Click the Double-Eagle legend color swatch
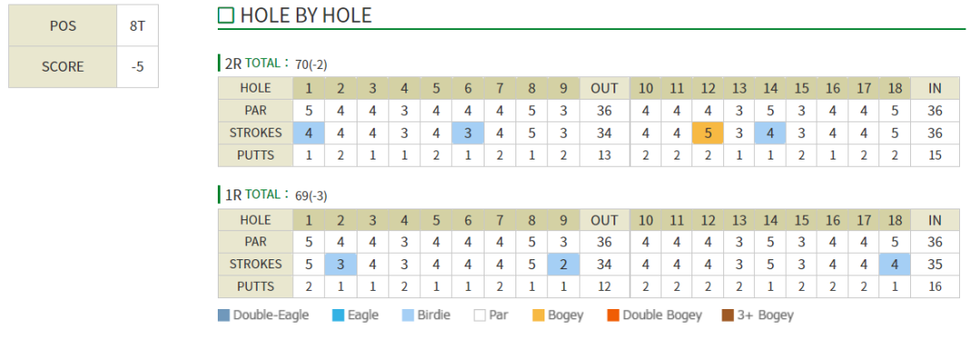Viewport: 980px width, 339px height. [224, 315]
